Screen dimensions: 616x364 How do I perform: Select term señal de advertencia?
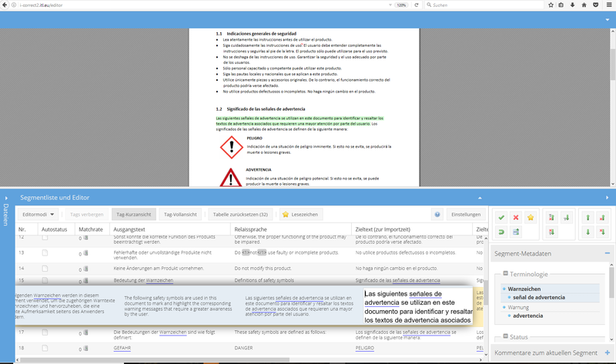pos(538,298)
